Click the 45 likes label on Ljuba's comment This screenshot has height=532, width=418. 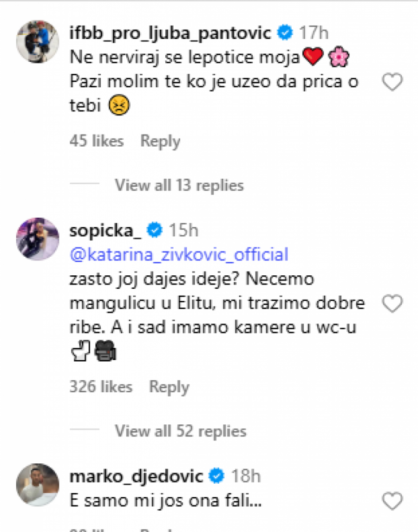click(x=96, y=141)
